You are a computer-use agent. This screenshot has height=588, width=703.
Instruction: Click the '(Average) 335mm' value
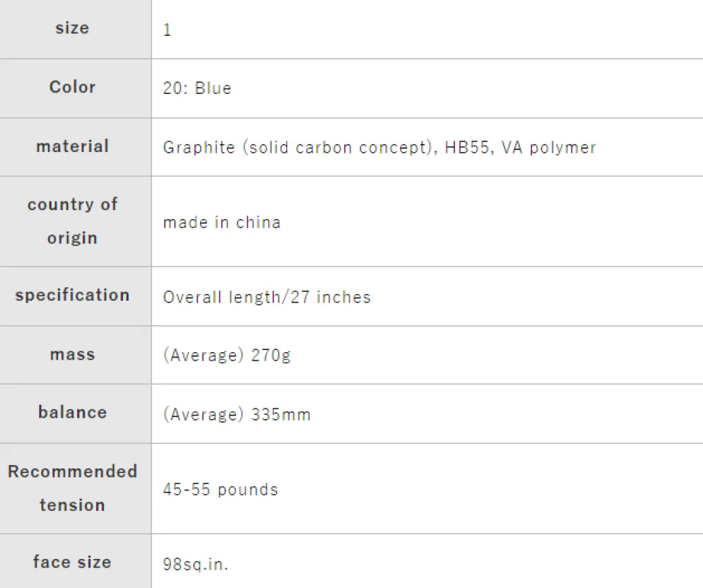[237, 414]
